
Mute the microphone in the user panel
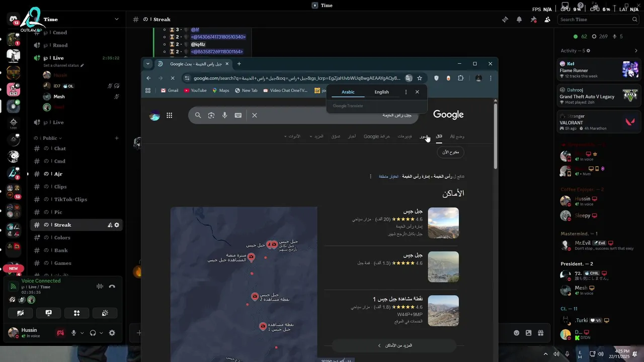(x=73, y=333)
